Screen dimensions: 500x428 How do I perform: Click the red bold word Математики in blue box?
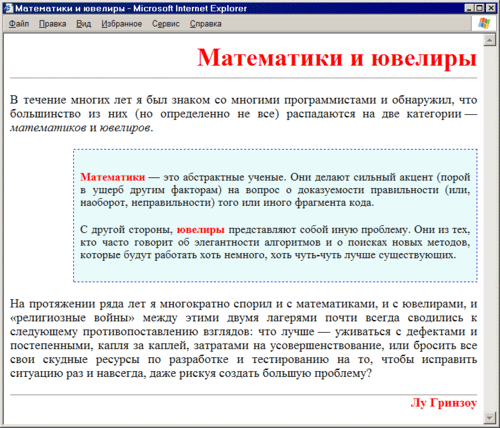tap(112, 177)
